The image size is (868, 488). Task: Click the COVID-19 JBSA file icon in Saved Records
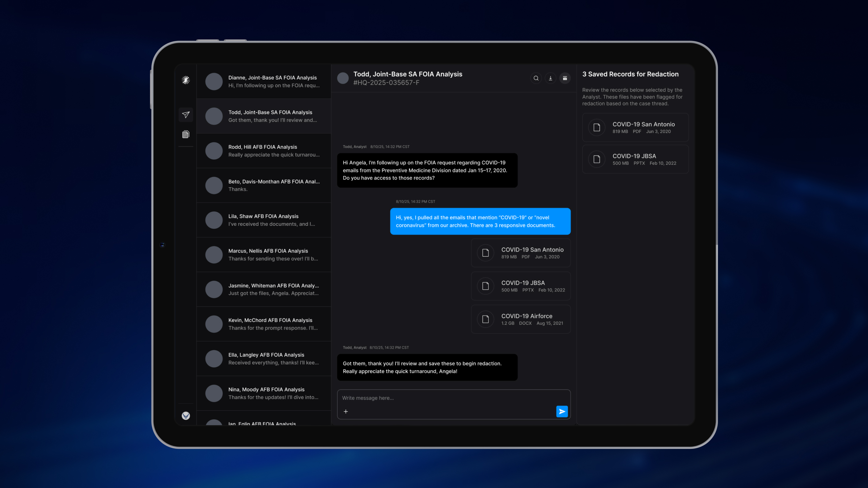[597, 159]
